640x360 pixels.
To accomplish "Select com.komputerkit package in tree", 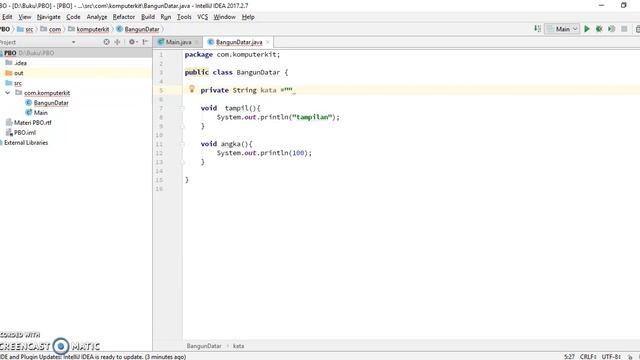I will (47, 93).
